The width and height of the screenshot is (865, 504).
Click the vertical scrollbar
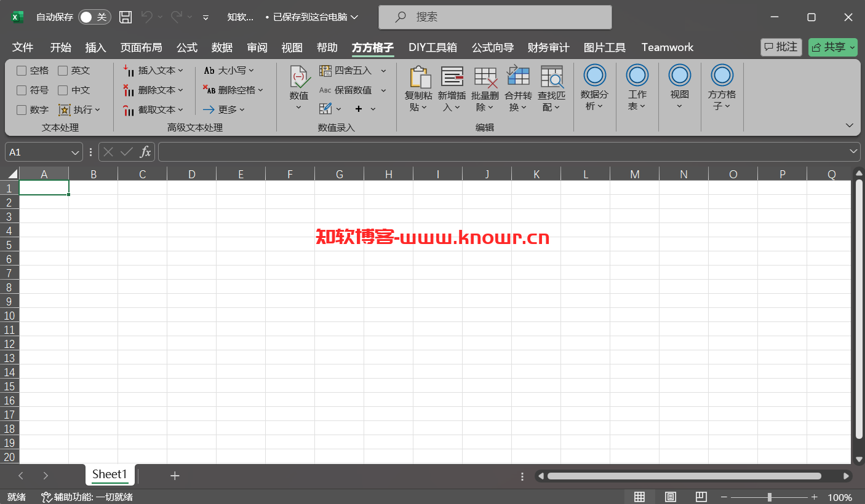pos(859,309)
